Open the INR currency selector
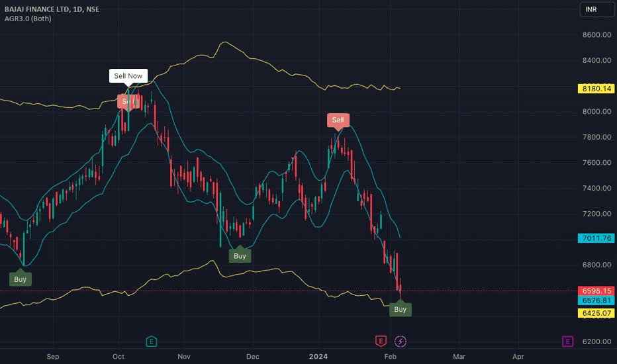This screenshot has width=617, height=364. pos(597,9)
